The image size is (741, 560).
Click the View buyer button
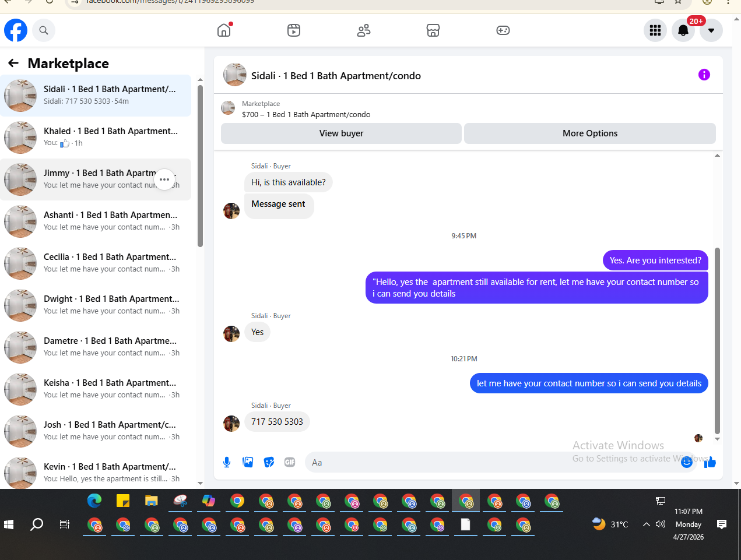tap(341, 133)
